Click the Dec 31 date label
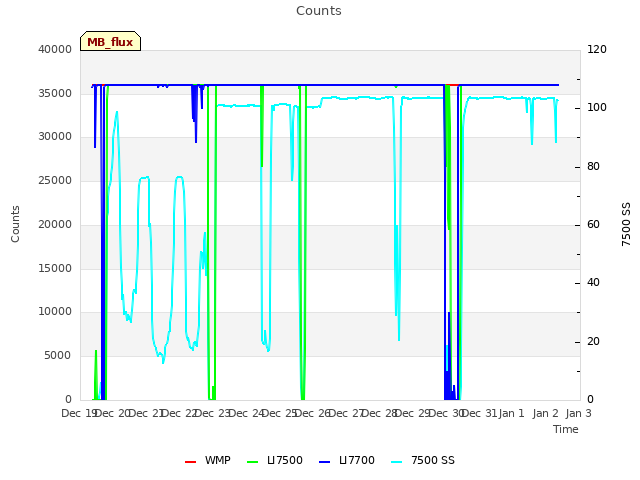The width and height of the screenshot is (640, 480). click(x=480, y=413)
